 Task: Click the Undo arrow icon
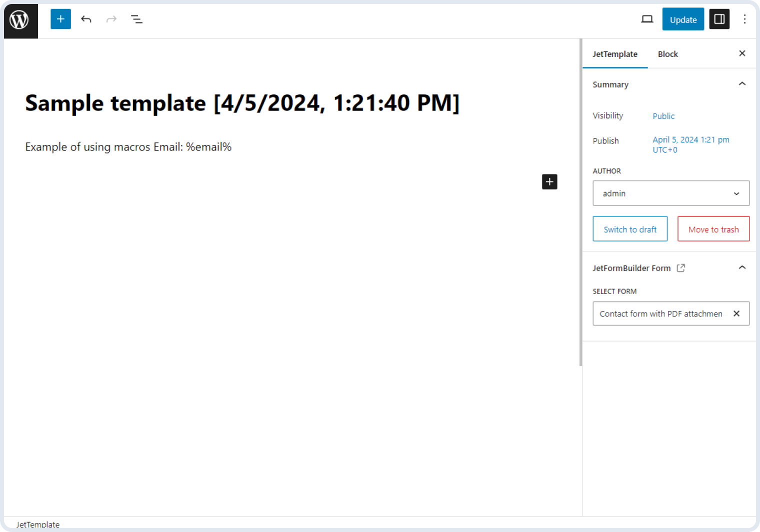[86, 19]
